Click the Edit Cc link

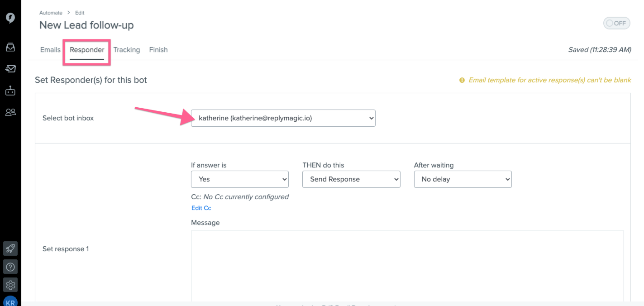click(201, 208)
